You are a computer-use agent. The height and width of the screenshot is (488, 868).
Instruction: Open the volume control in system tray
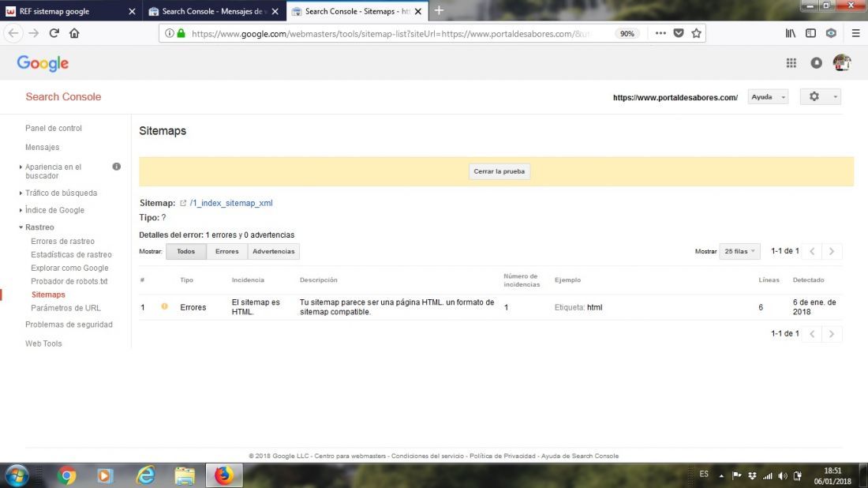pos(782,476)
